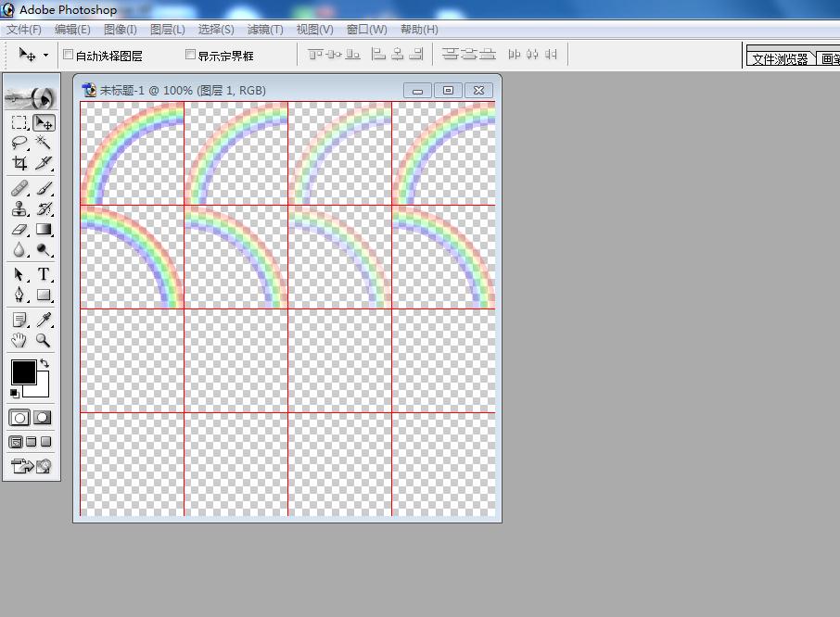This screenshot has height=617, width=840.
Task: Choose the Healing Brush tool
Action: tap(19, 188)
